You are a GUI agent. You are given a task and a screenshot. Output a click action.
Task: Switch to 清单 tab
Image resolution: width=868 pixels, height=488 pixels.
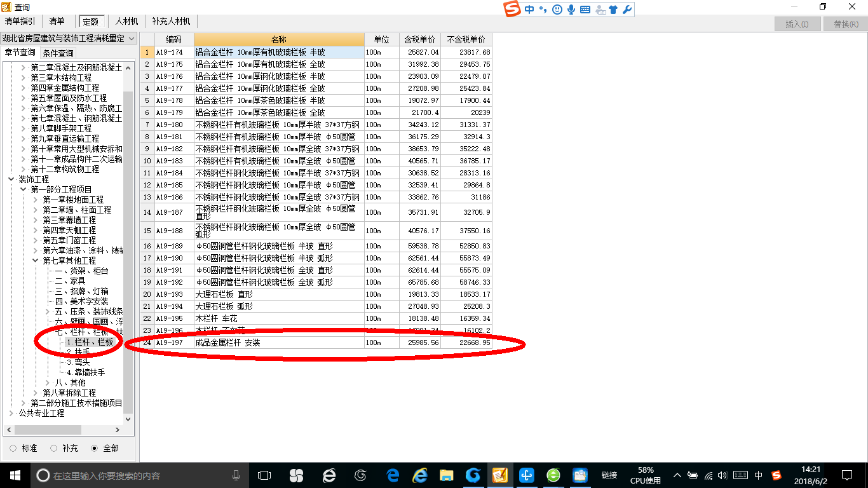coord(57,22)
